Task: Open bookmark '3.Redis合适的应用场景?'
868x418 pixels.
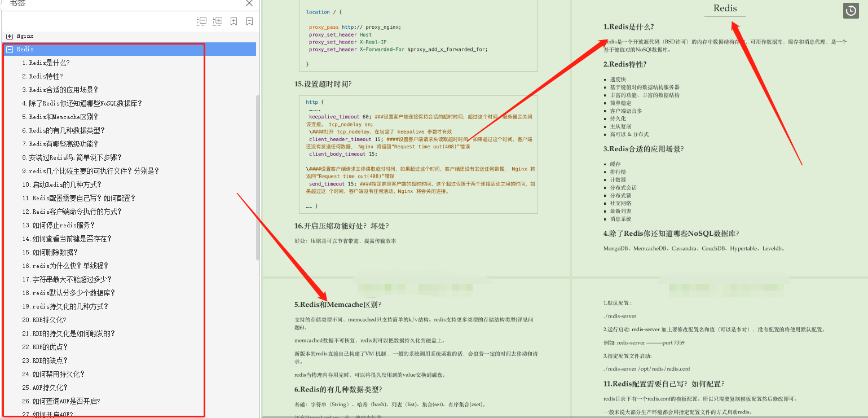Action: tap(60, 90)
